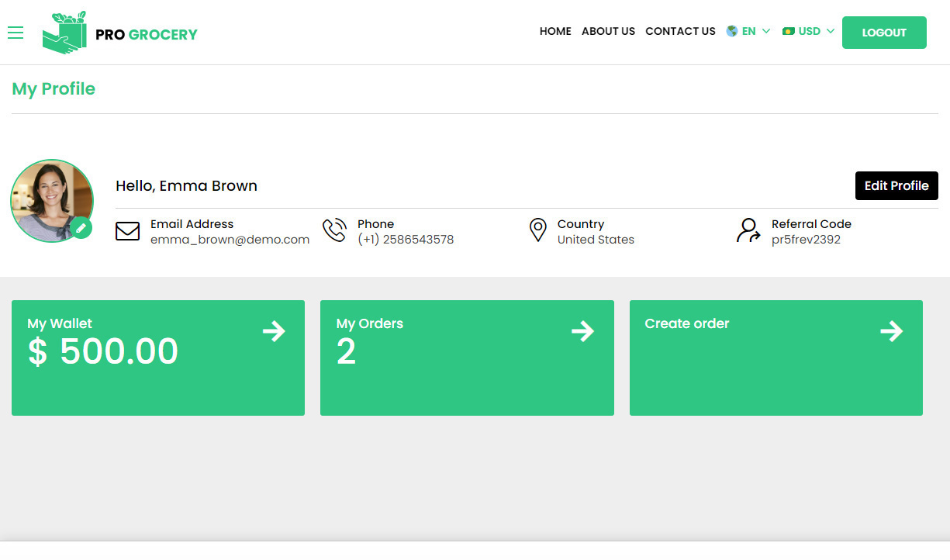Image resolution: width=950 pixels, height=560 pixels.
Task: Click the orders count 2
Action: pyautogui.click(x=346, y=351)
